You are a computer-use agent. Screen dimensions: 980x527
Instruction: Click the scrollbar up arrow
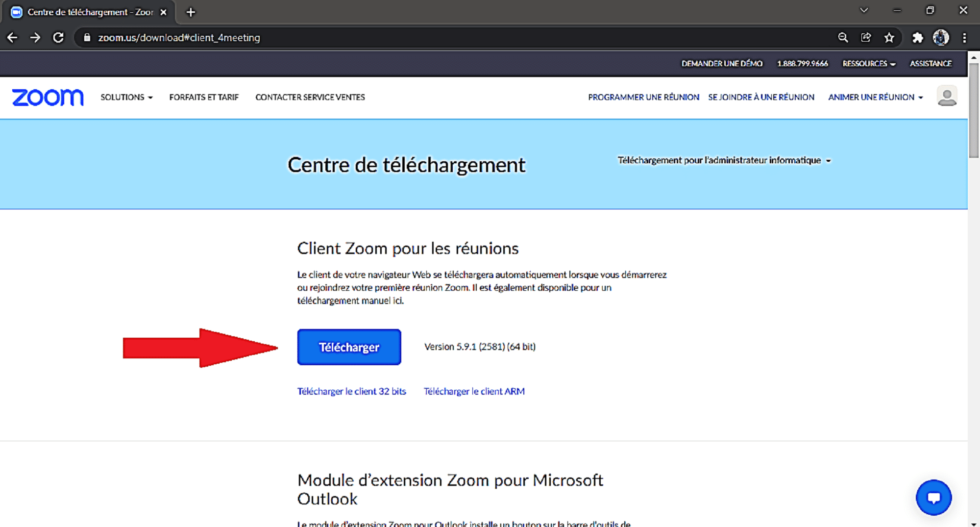click(974, 57)
